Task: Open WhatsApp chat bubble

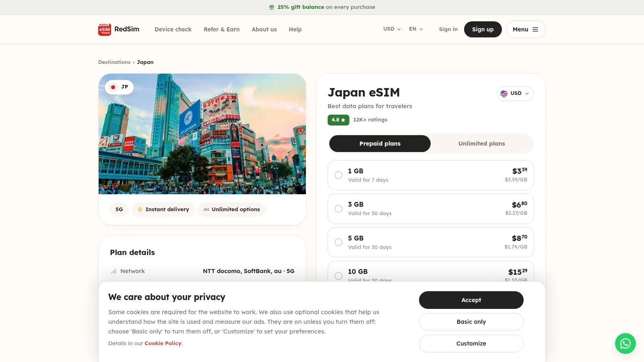Action: tap(625, 343)
